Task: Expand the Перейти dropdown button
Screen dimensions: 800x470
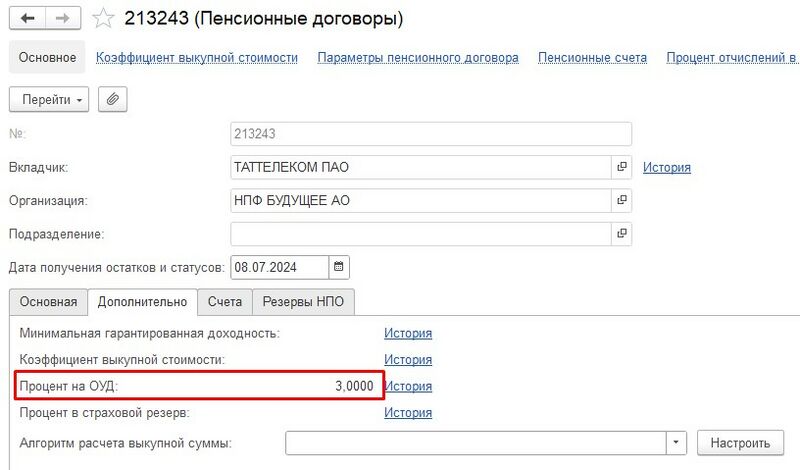Action: point(49,99)
